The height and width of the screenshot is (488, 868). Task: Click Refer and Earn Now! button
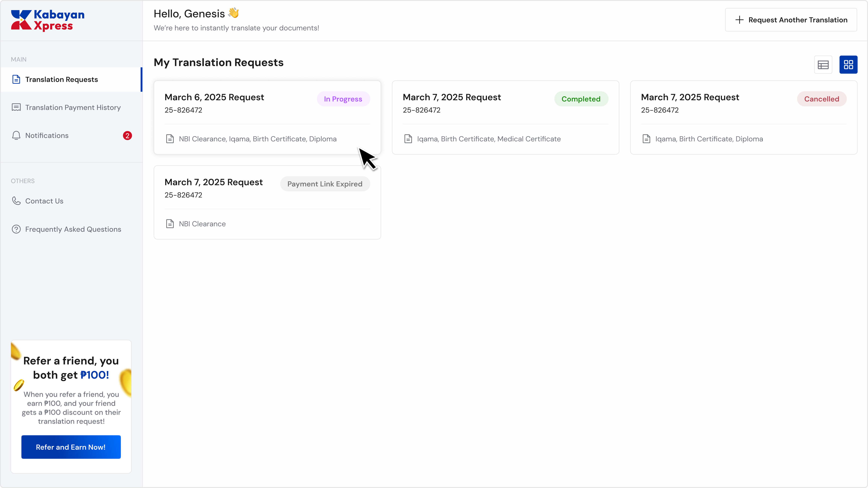click(x=71, y=447)
